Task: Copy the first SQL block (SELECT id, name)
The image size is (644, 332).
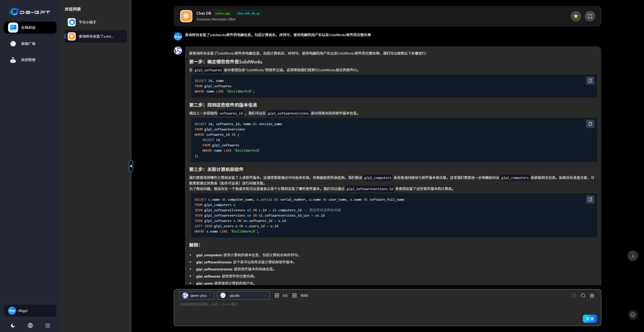Action: pyautogui.click(x=590, y=81)
